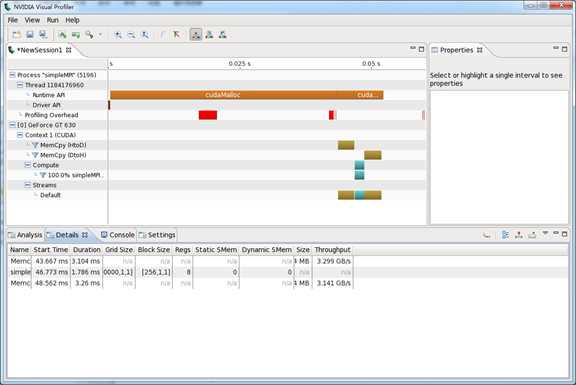This screenshot has height=385, width=576.
Task: Select the Driver API row label
Action: (46, 105)
